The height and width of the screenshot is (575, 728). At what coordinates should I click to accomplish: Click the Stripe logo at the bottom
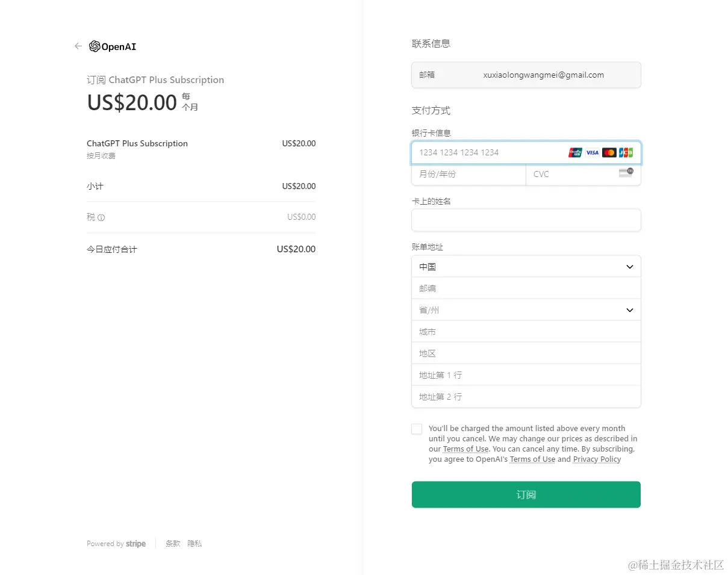coord(135,543)
